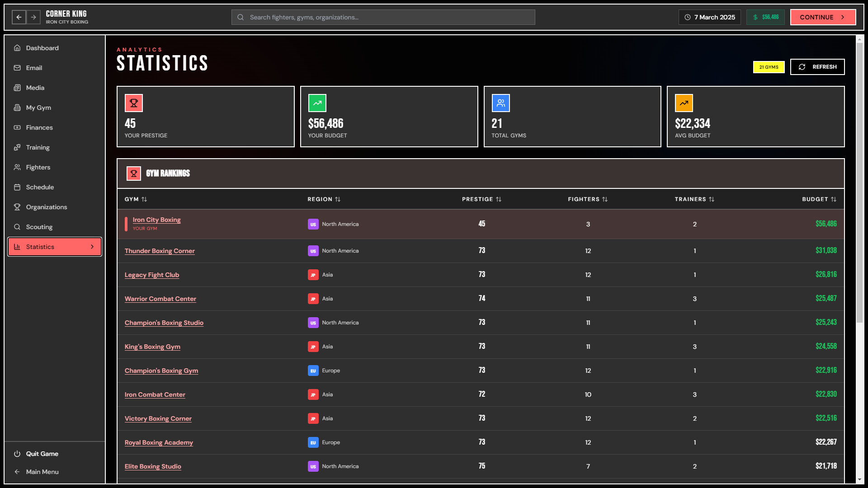This screenshot has width=868, height=488.
Task: Select the Training dumbbell icon
Action: [x=17, y=147]
